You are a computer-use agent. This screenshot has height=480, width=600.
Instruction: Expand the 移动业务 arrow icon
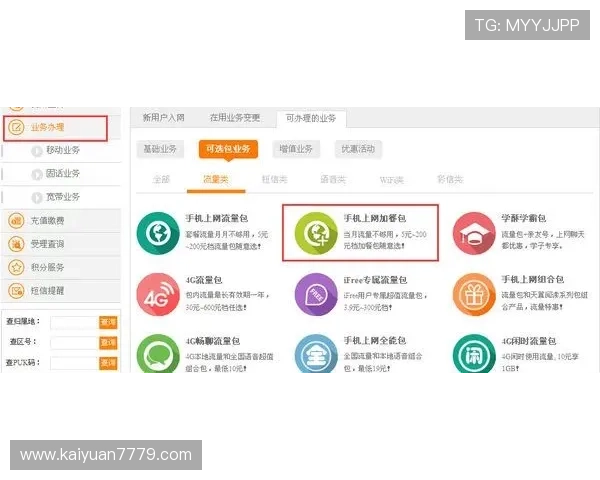click(x=37, y=151)
